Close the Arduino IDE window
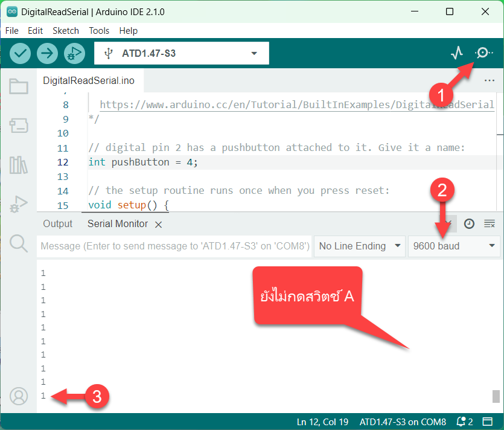Image resolution: width=504 pixels, height=430 pixels. [485, 11]
